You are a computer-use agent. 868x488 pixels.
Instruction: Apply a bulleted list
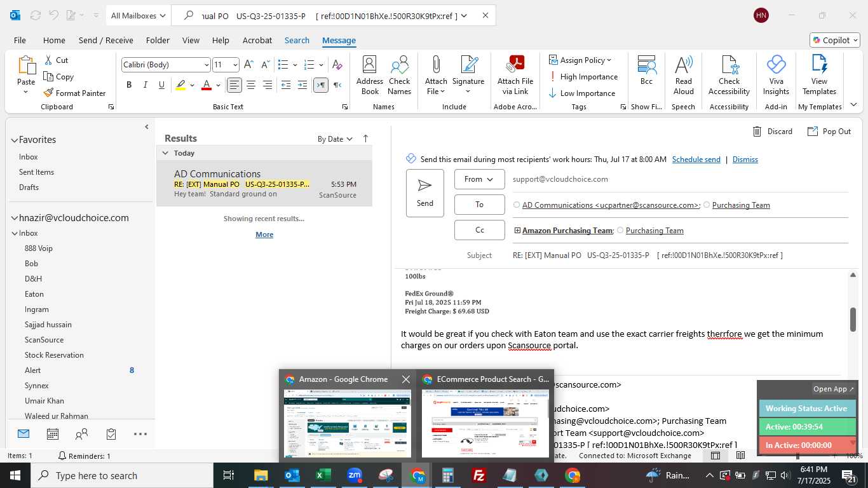283,64
